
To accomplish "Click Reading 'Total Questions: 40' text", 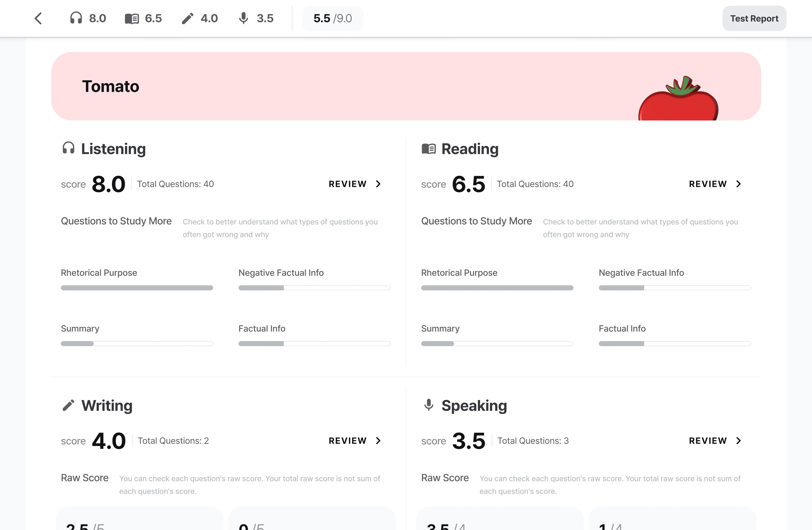I will (x=535, y=184).
